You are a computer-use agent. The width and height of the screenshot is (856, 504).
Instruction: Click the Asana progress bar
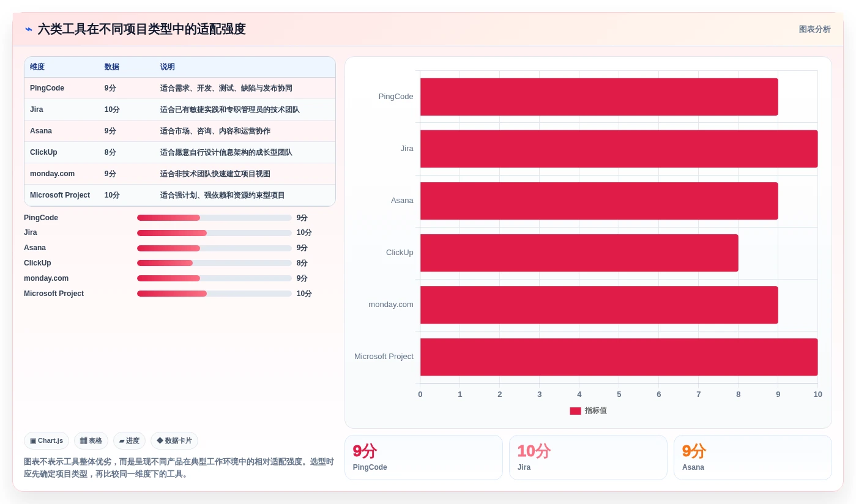click(214, 248)
